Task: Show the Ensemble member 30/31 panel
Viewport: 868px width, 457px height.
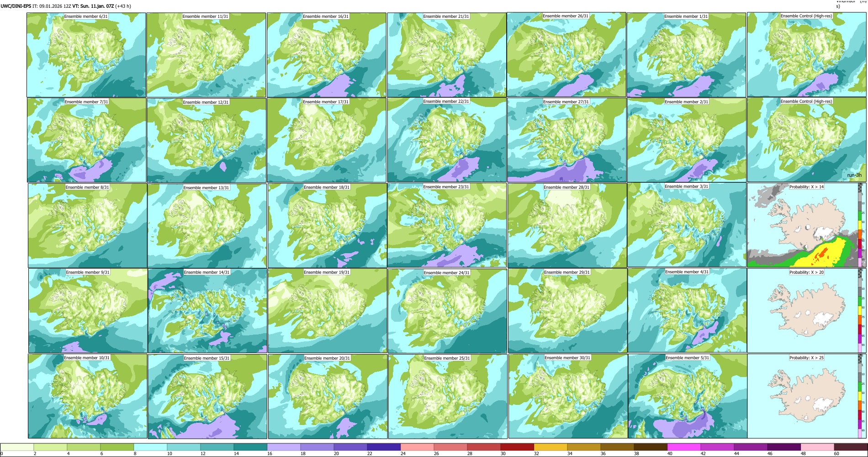Action: (x=568, y=396)
